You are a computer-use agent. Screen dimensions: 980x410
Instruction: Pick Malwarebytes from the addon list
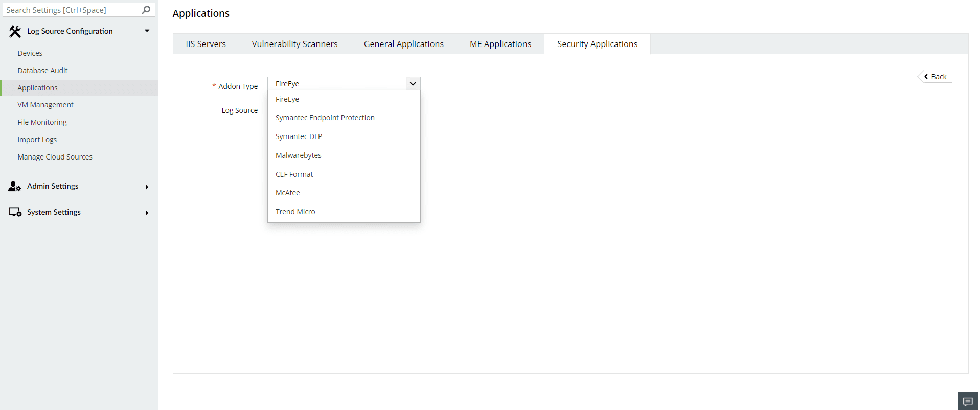click(x=344, y=155)
